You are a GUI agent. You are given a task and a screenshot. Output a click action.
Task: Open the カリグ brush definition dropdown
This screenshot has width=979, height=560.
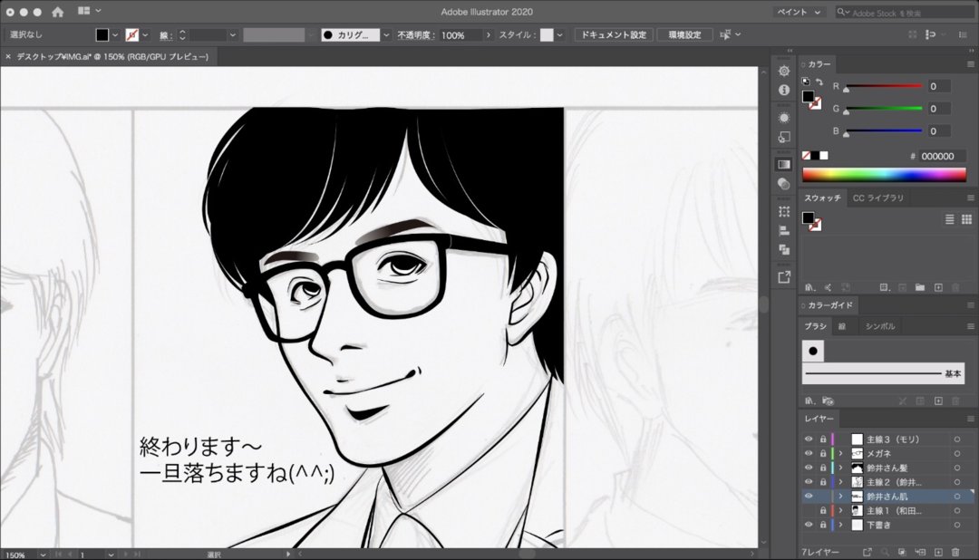click(x=386, y=35)
